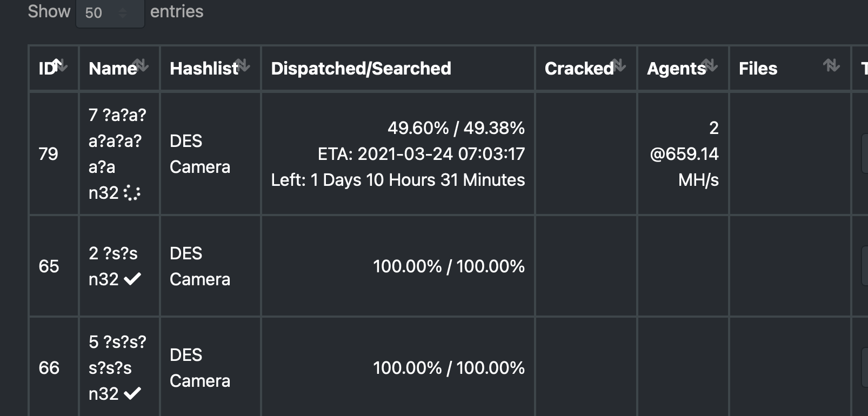Open the DES Camera hashlist link on task 79
868x416 pixels.
tap(199, 153)
